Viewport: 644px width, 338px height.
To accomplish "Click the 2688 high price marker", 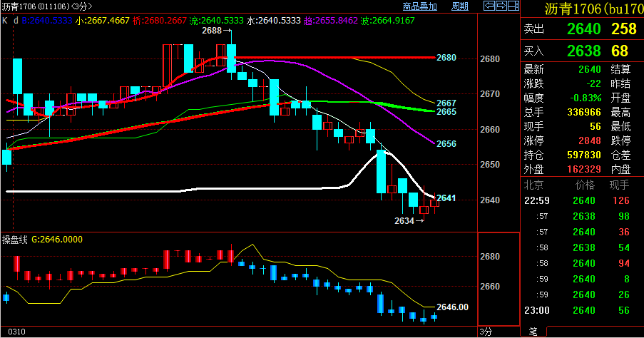I will (x=212, y=31).
